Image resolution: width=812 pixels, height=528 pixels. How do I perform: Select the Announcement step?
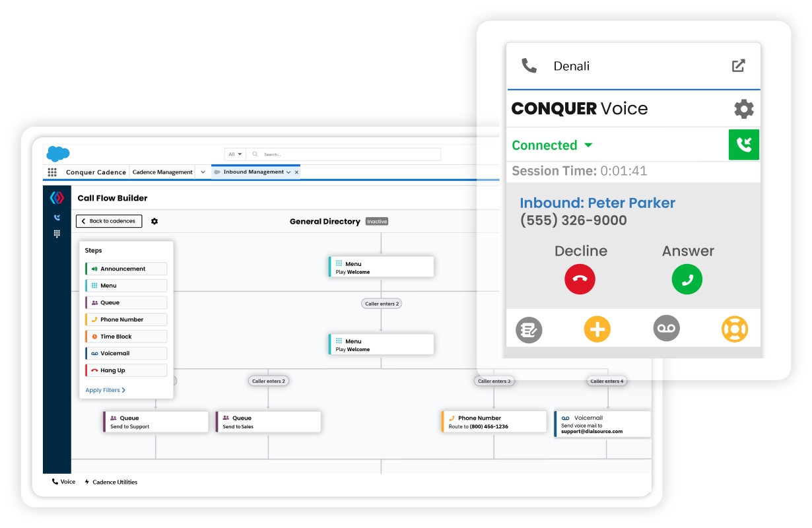coord(126,269)
